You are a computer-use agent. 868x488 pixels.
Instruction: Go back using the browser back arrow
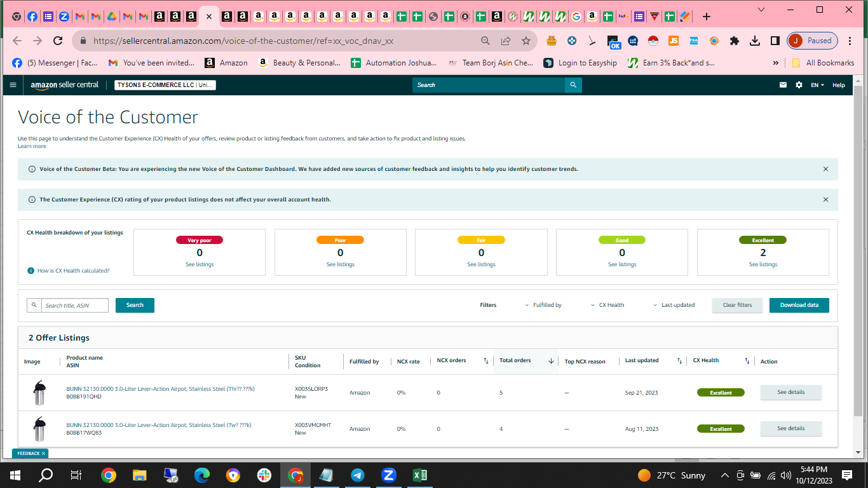17,41
